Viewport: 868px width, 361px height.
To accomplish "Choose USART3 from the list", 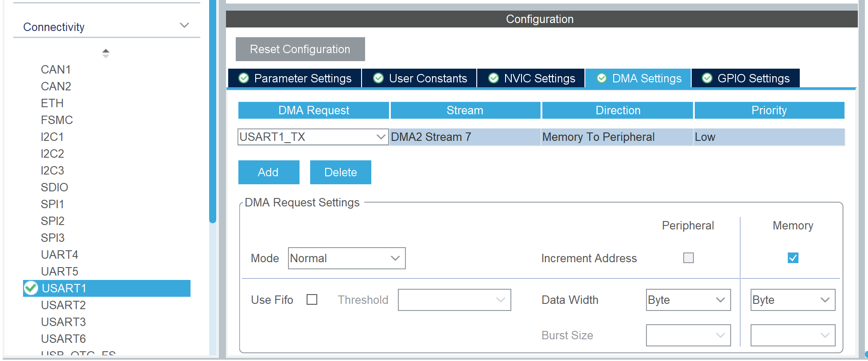I will [63, 322].
